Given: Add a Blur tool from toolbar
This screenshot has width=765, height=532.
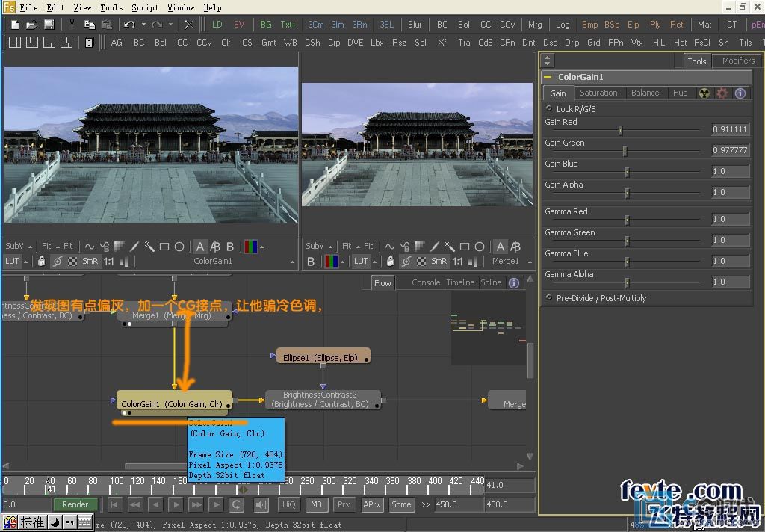Looking at the screenshot, I should [x=415, y=25].
